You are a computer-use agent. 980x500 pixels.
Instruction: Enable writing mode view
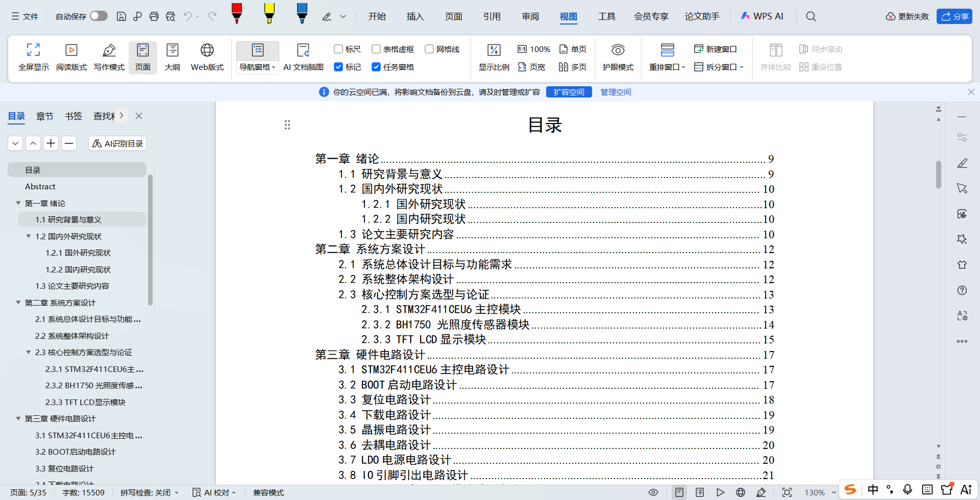click(109, 57)
